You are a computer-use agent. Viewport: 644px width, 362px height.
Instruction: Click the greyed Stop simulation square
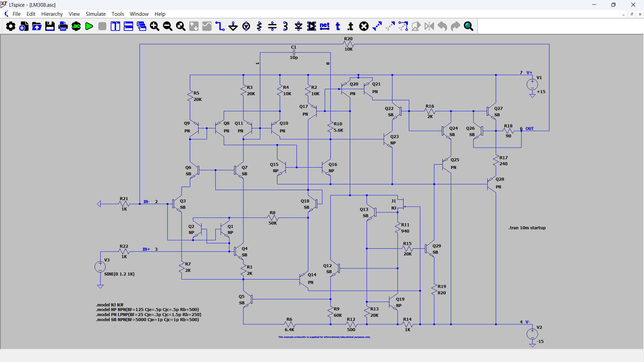pyautogui.click(x=102, y=26)
